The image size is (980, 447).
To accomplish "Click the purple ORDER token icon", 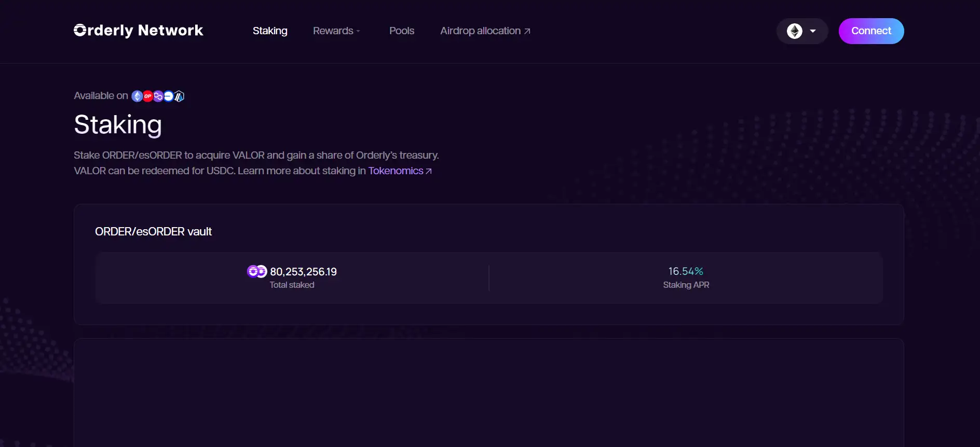I will (252, 271).
